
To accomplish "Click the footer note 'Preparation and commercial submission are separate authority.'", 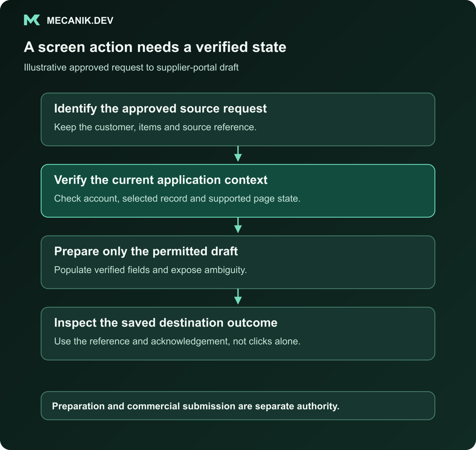I will tap(195, 406).
